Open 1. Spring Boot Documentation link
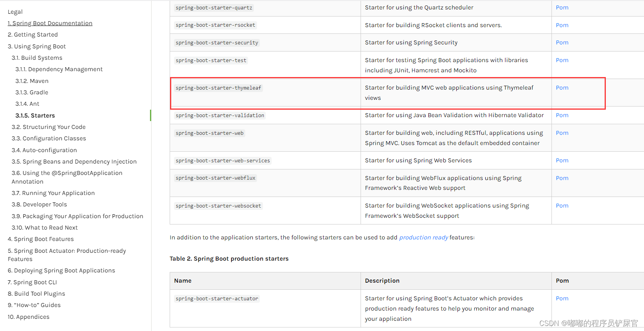The height and width of the screenshot is (331, 644). [50, 23]
